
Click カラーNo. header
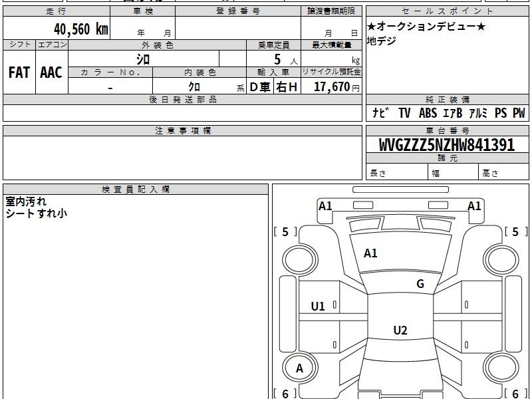(110, 72)
